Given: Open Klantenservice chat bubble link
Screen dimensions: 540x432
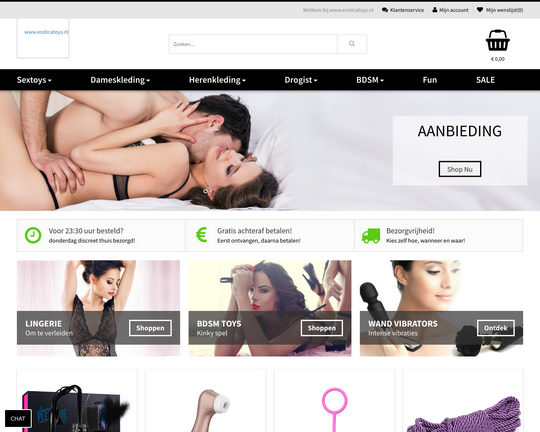Looking at the screenshot, I should pyautogui.click(x=385, y=10).
